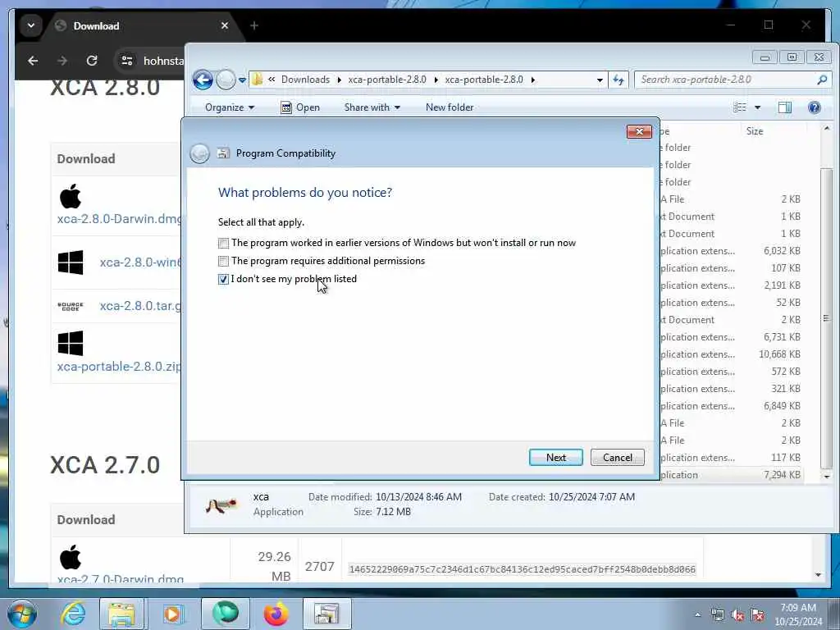Open the Share with menu
The image size is (840, 630).
point(372,107)
